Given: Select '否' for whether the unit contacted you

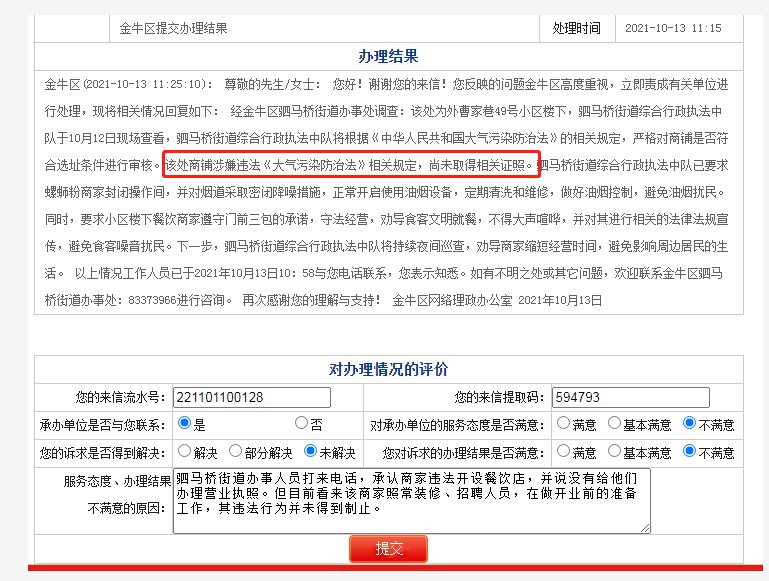Looking at the screenshot, I should coord(301,423).
